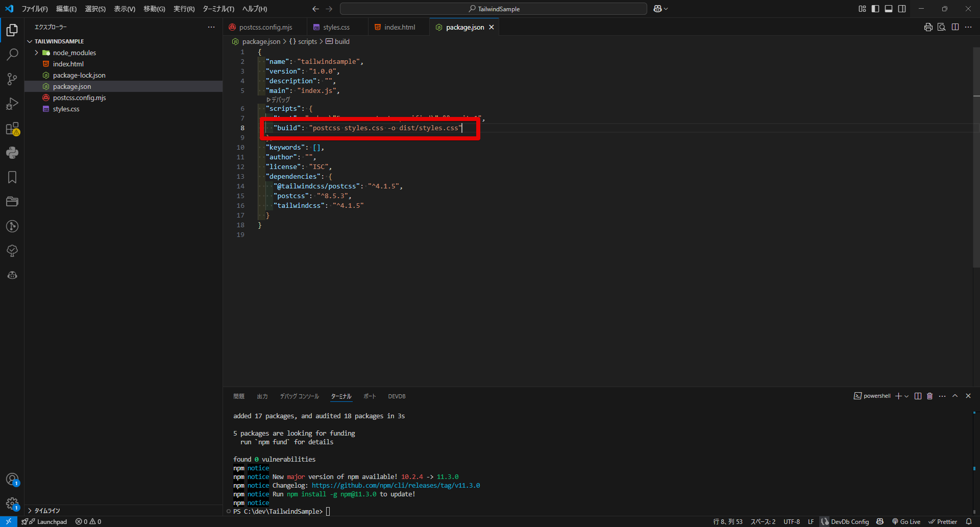Viewport: 980px width, 527px height.
Task: Switch to the styles.css editor tab
Action: (x=336, y=27)
